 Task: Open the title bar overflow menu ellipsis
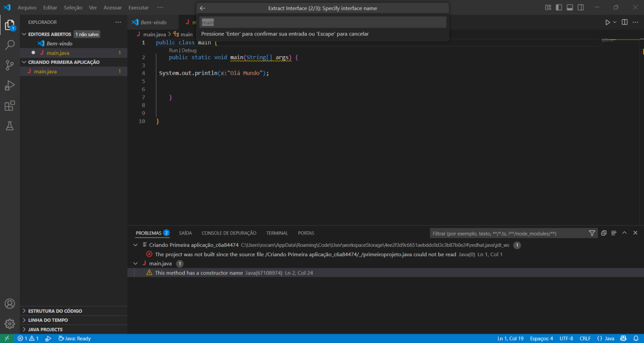click(x=160, y=8)
